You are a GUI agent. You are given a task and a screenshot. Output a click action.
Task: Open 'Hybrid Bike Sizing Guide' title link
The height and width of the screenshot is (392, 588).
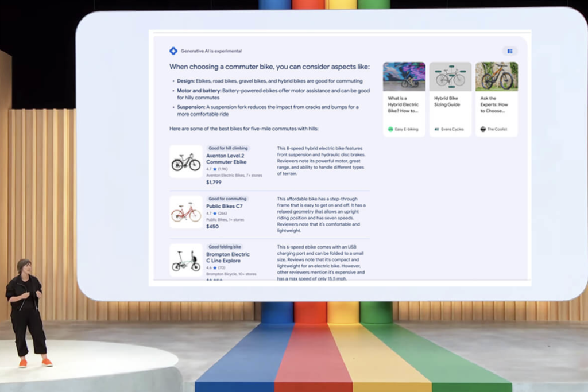coord(447,102)
